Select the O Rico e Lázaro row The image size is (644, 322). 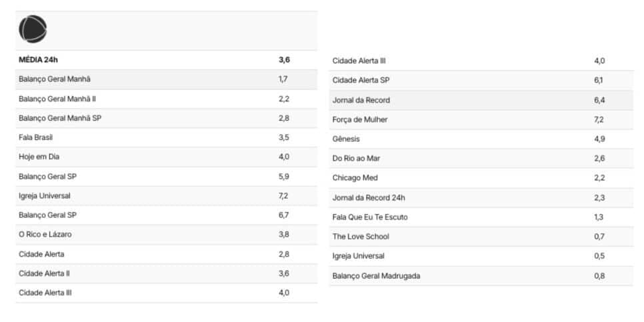[167, 235]
